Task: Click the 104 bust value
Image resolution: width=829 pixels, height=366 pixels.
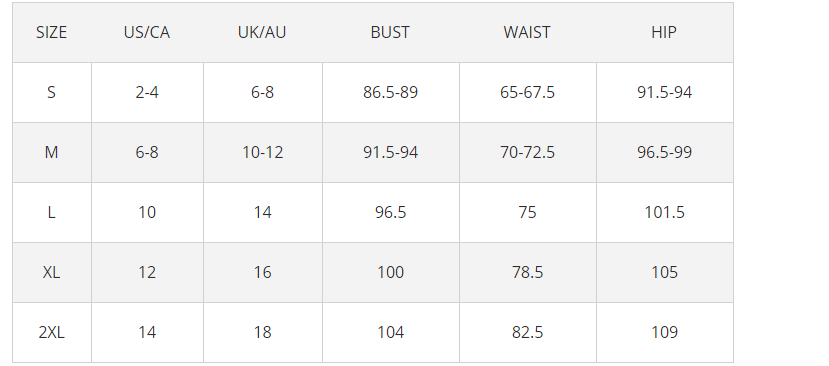Action: tap(391, 333)
